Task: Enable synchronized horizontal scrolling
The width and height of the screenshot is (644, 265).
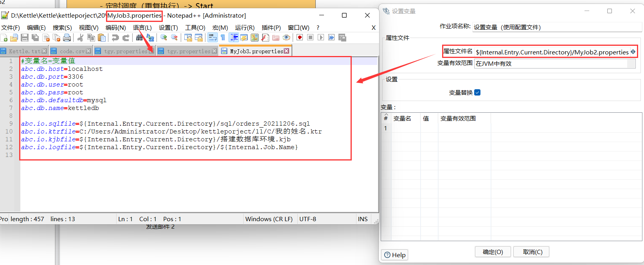Action: point(199,38)
